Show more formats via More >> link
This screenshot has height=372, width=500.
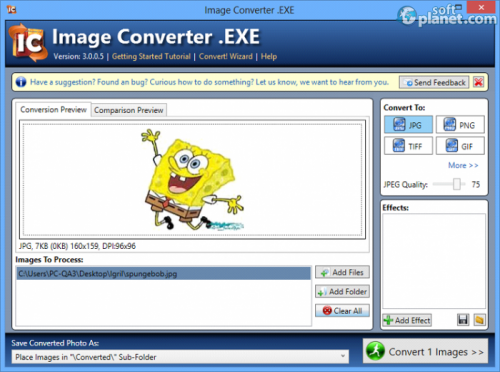coord(463,165)
